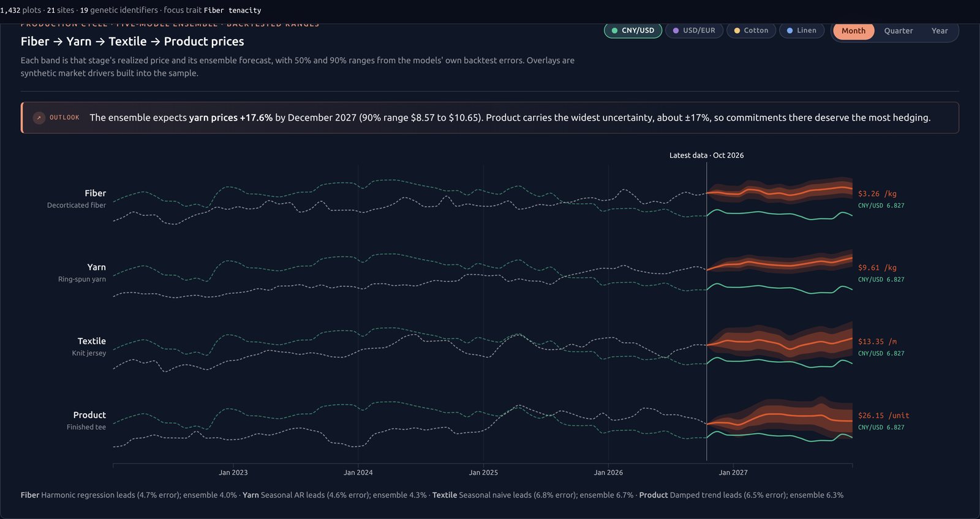Viewport: 980px width, 519px height.
Task: Enable the USD/EUR overlay chip
Action: click(x=694, y=31)
